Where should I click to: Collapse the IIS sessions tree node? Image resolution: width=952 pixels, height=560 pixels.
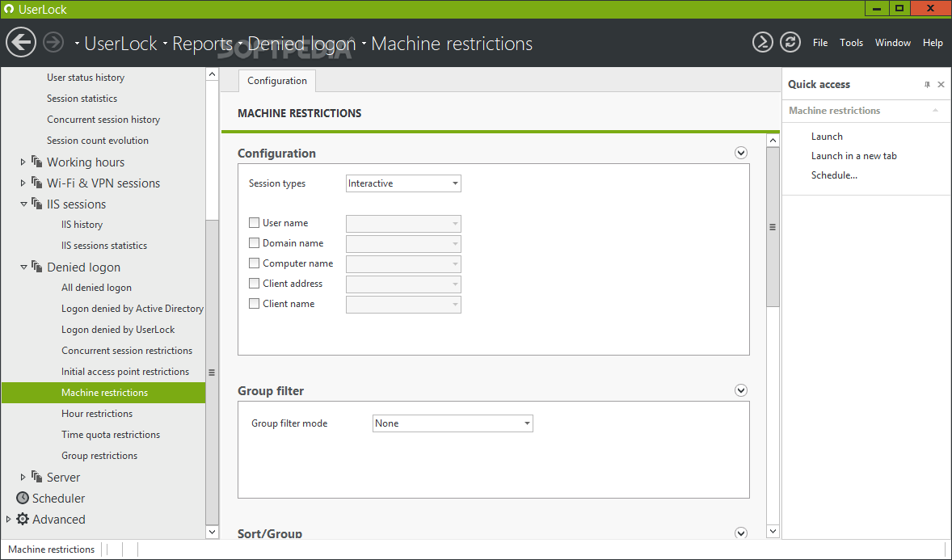(x=23, y=204)
